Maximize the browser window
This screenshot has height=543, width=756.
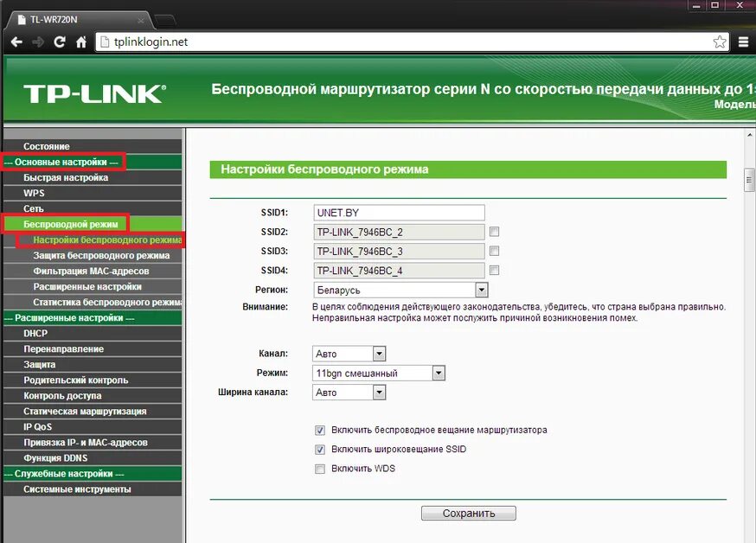[x=715, y=5]
